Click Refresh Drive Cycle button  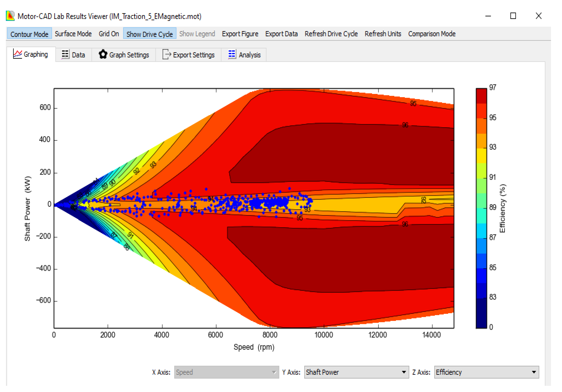(x=331, y=34)
